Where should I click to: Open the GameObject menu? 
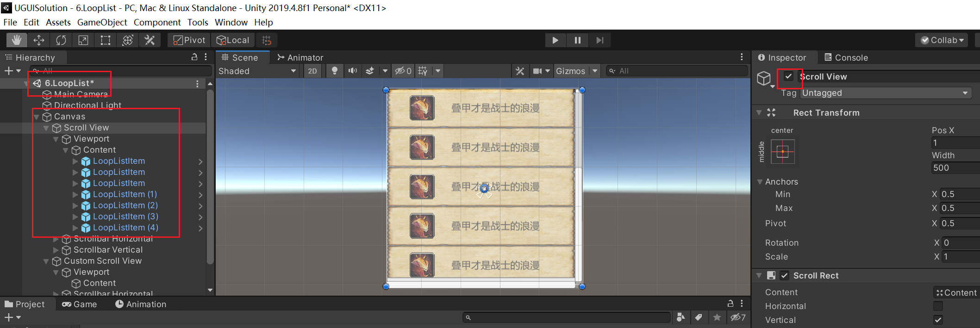coord(102,22)
